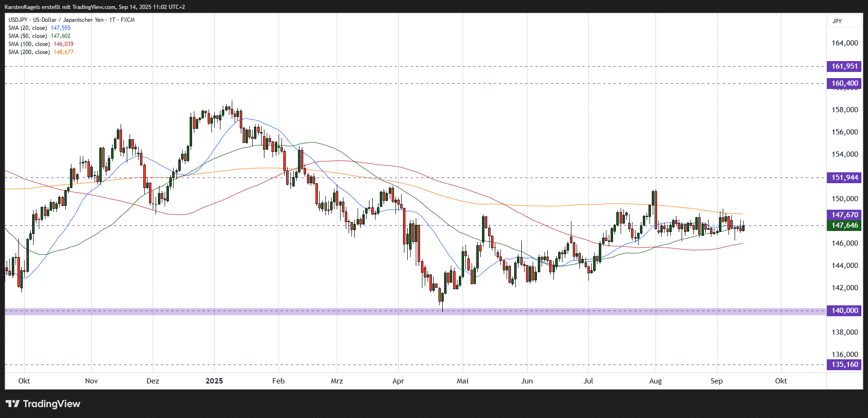868x418 pixels.
Task: Click the SMA (100, close) indicator label
Action: [29, 44]
